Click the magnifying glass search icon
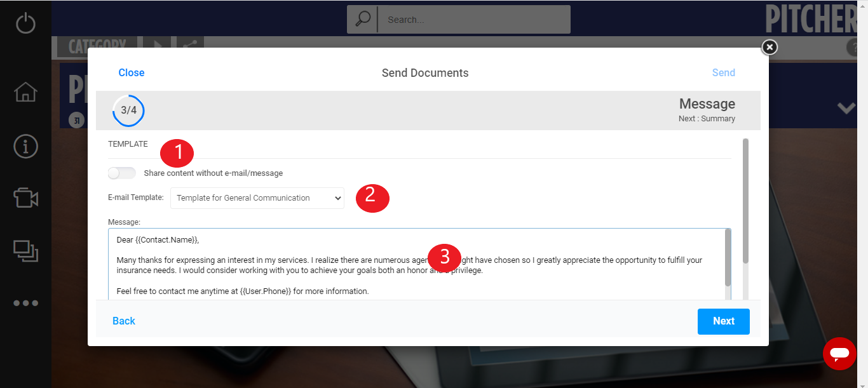 click(x=363, y=20)
